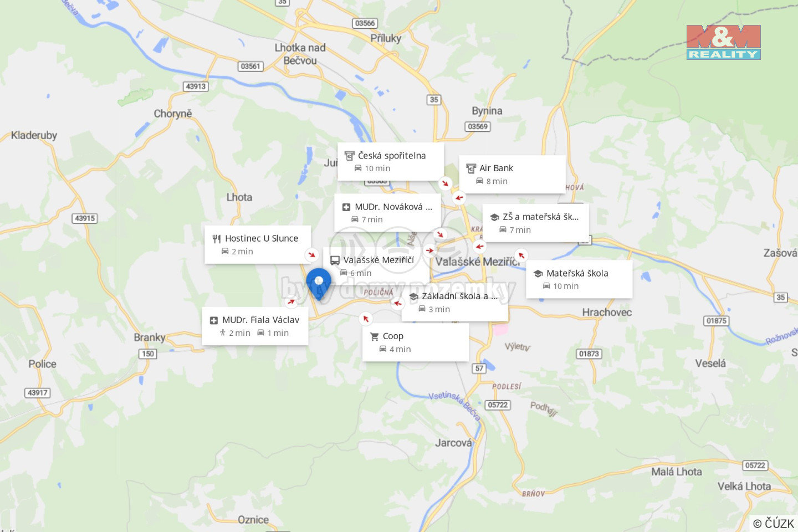Click the blue property location pin
798x532 pixels.
[319, 284]
